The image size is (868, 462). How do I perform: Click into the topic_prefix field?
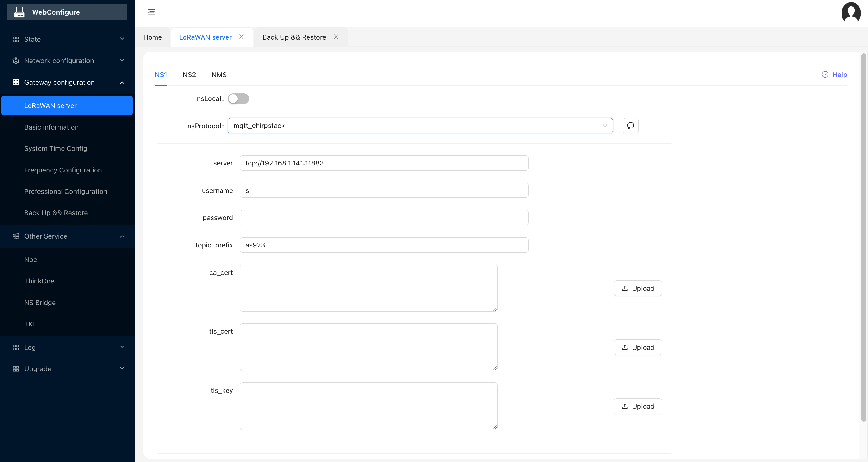coord(384,245)
